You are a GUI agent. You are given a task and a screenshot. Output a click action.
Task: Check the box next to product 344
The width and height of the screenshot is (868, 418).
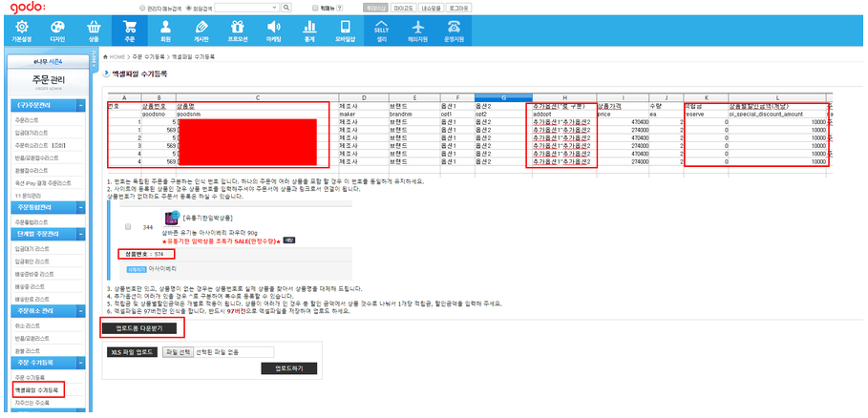pos(128,227)
